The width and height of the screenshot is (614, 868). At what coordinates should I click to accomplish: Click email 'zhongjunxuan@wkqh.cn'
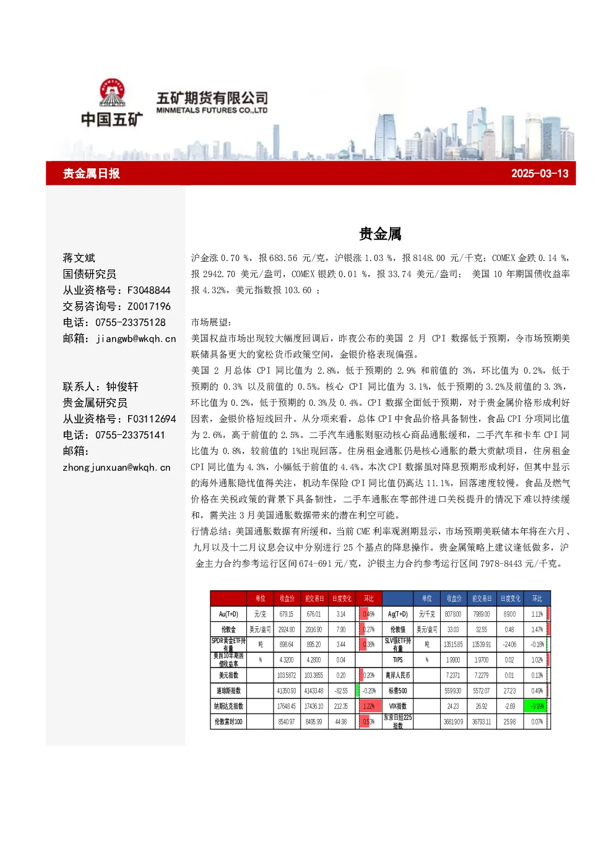116,468
